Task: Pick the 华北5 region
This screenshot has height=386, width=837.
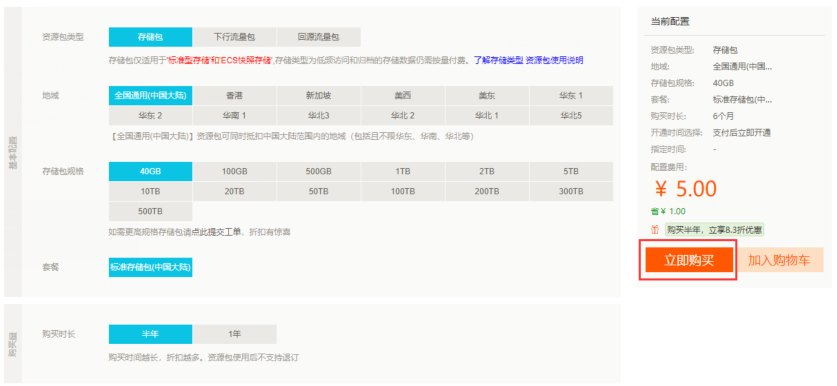Action: pyautogui.click(x=571, y=115)
